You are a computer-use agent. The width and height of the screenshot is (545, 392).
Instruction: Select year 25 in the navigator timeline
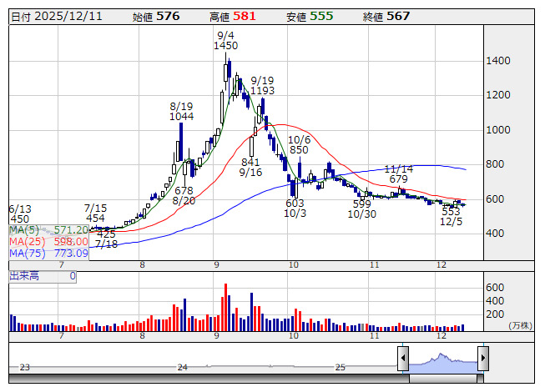(x=340, y=367)
